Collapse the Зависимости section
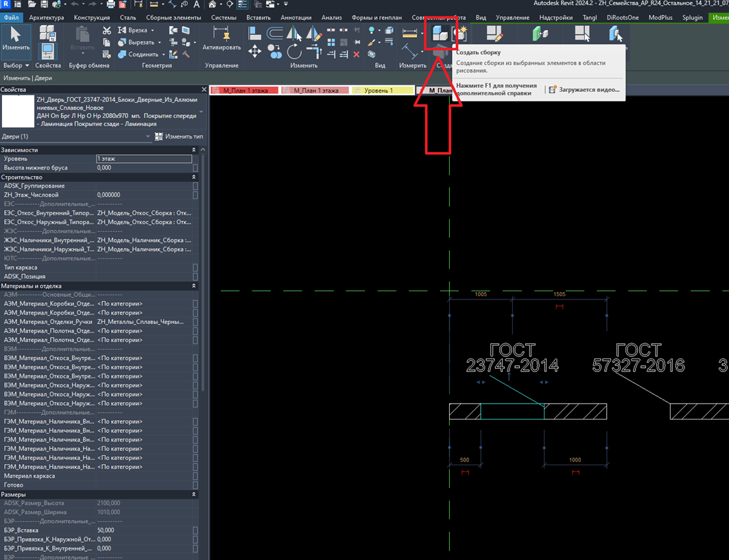 click(194, 149)
